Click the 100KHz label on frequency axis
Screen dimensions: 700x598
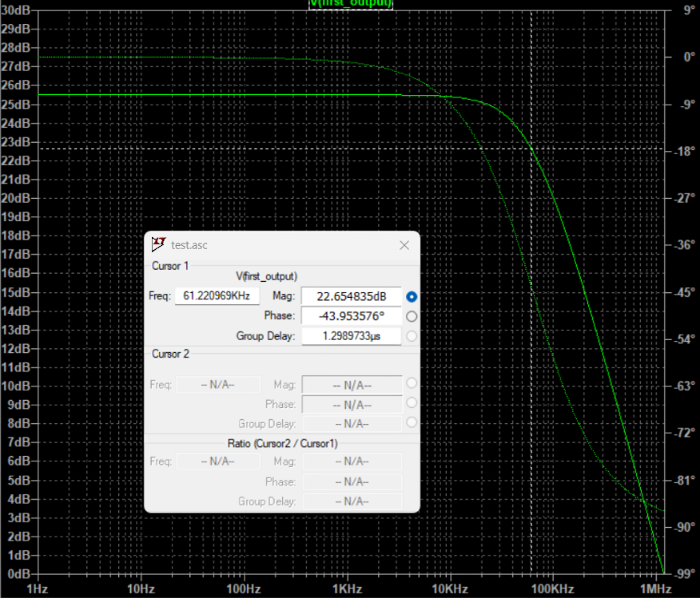click(553, 589)
